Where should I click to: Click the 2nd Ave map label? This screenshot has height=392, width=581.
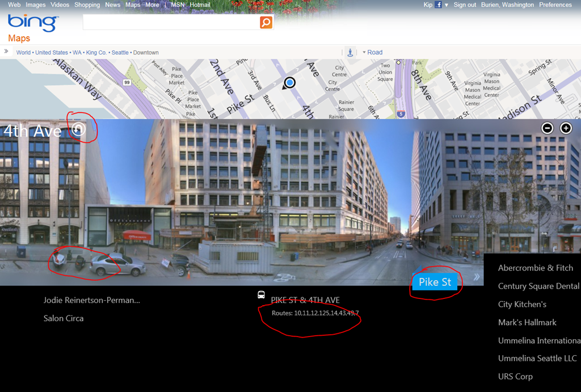[222, 77]
